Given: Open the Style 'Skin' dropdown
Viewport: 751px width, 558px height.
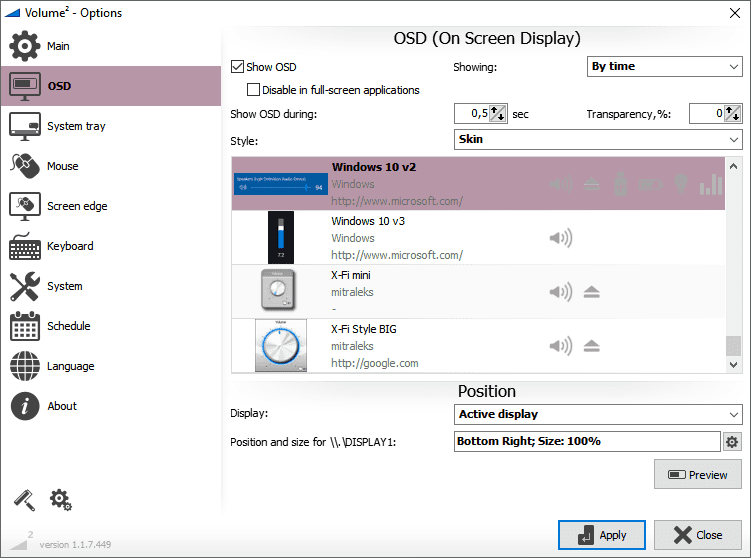Looking at the screenshot, I should click(598, 139).
